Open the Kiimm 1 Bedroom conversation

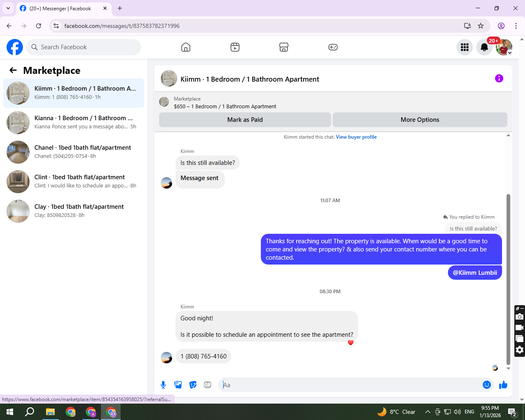pos(74,93)
